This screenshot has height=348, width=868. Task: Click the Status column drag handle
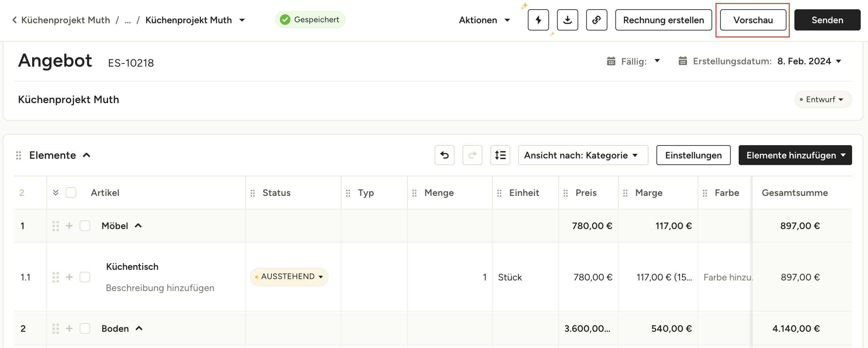click(x=253, y=193)
